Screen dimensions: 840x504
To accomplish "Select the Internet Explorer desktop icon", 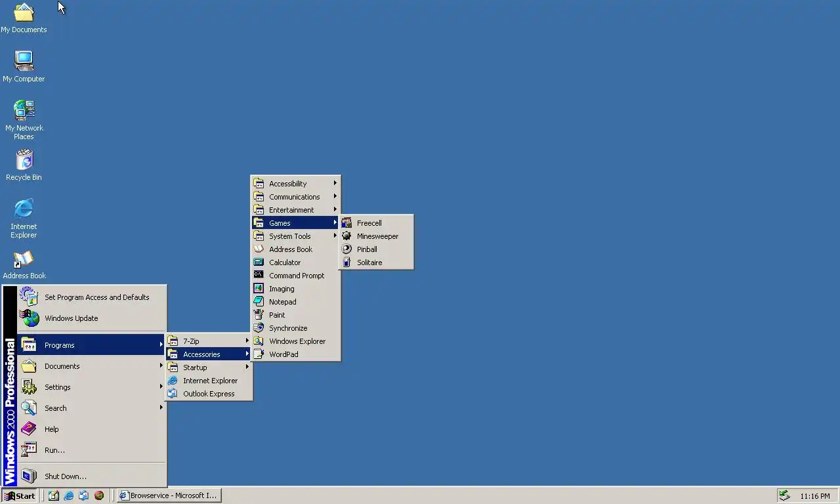I will [x=24, y=219].
